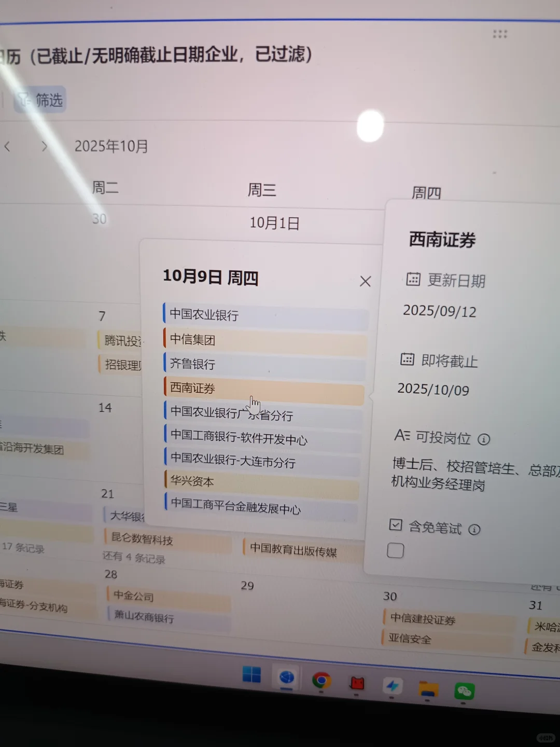This screenshot has width=560, height=747.
Task: Open 腾讯投资 event on the 7th
Action: click(x=120, y=340)
